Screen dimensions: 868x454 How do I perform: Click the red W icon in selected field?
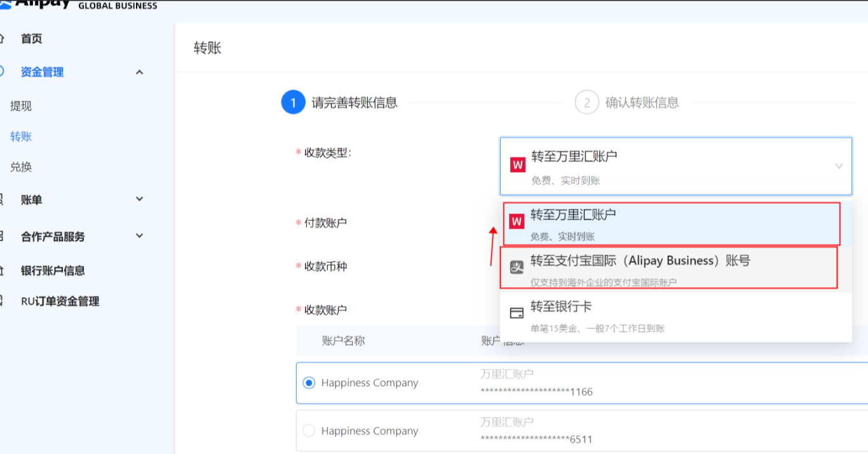[517, 166]
